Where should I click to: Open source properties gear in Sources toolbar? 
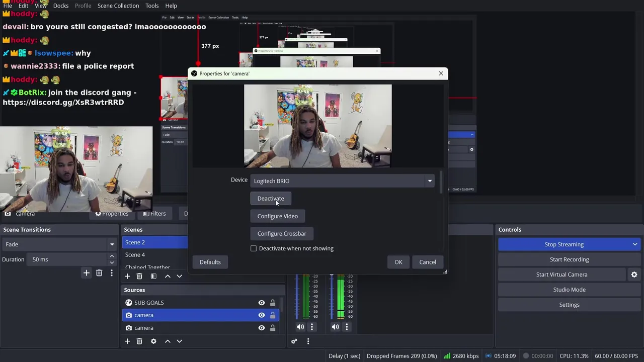(153, 341)
